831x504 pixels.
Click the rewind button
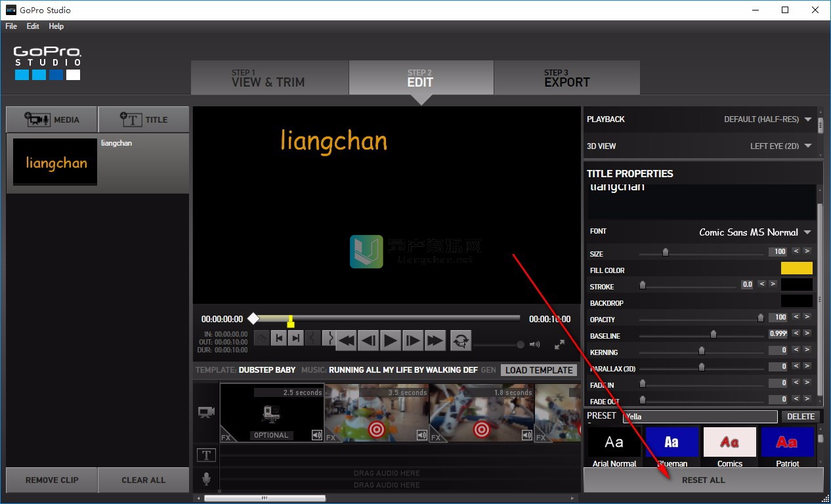(346, 340)
